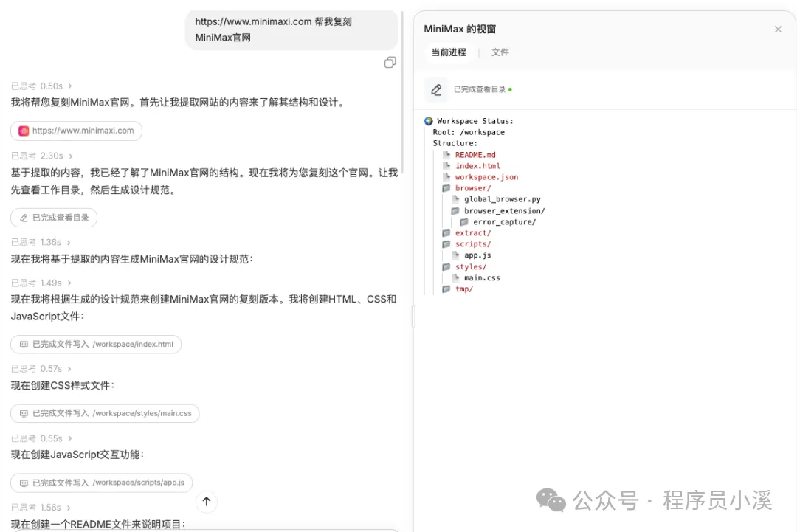Click the monitor icon in index.html chip
Image resolution: width=797 pixels, height=532 pixels.
[x=24, y=345]
